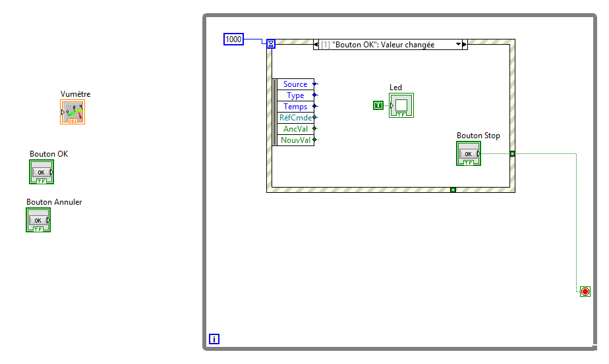
Task: Select the loop iteration terminal i
Action: 214,339
